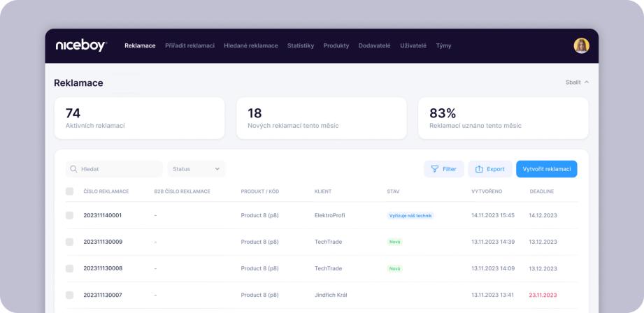Screen dimensions: 644x313
Task: Click the Vyřizuje náš technik status badge
Action: 410,215
